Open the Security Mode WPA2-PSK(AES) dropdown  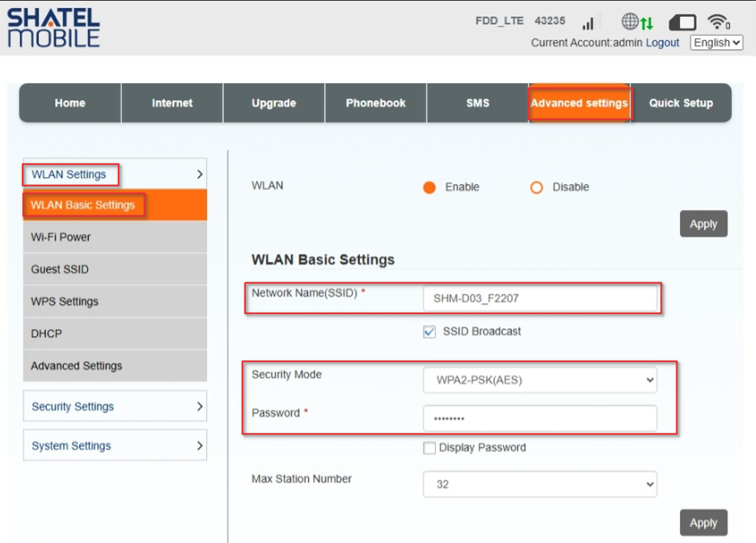coord(539,380)
